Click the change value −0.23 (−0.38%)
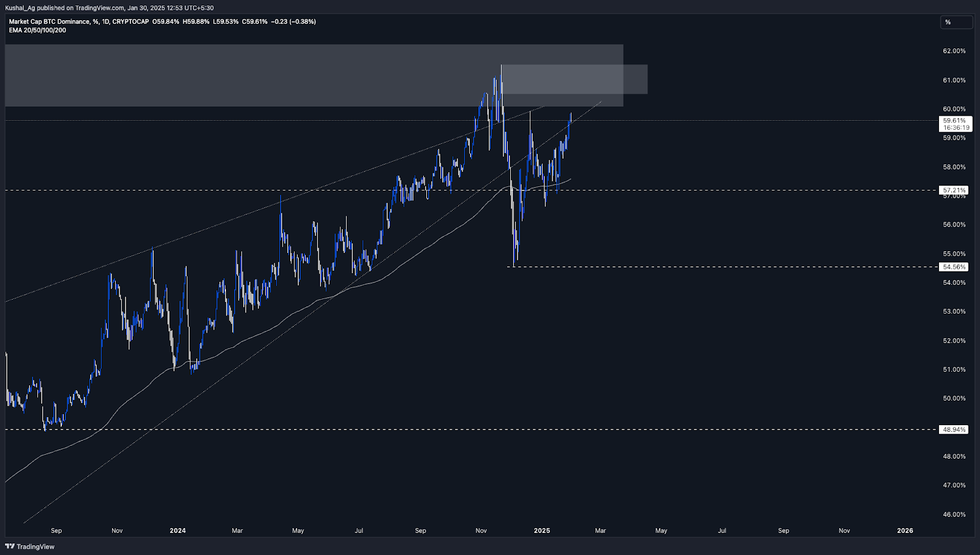Viewport: 980px width, 555px height. [294, 21]
